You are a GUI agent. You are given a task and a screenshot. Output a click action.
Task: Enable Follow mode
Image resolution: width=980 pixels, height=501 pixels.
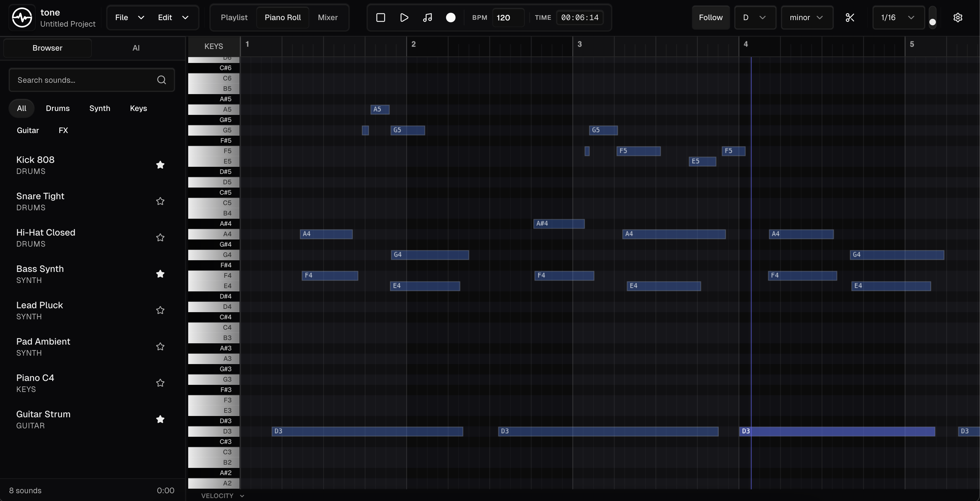point(710,18)
